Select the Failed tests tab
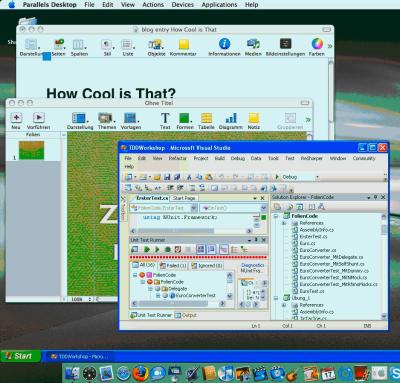 (x=173, y=265)
